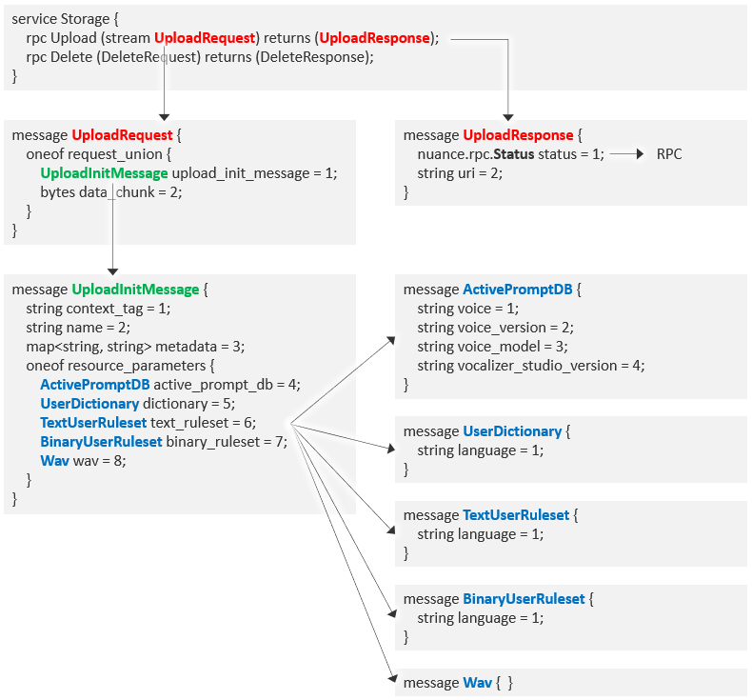Click the arrow pointing to RPC

(628, 154)
